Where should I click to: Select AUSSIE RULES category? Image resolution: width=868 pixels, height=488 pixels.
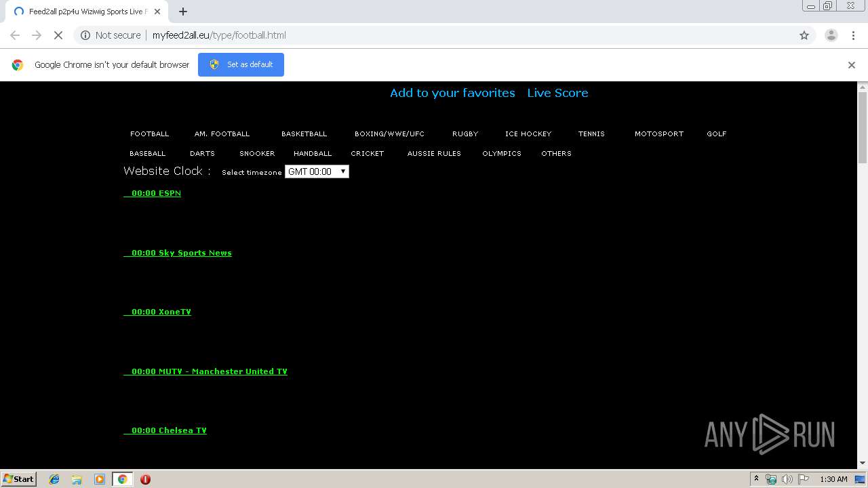point(434,153)
